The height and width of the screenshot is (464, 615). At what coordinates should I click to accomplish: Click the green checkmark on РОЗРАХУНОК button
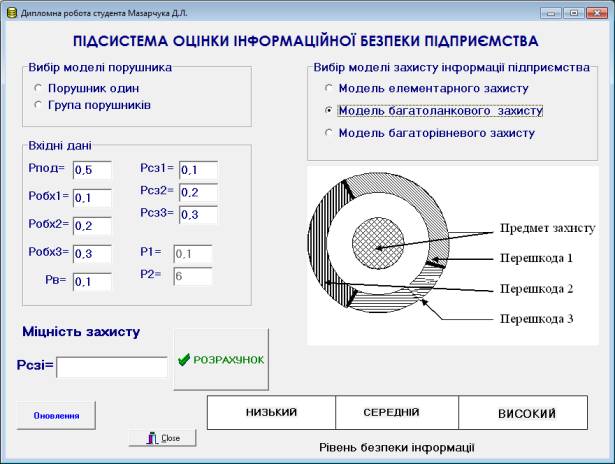pyautogui.click(x=183, y=359)
